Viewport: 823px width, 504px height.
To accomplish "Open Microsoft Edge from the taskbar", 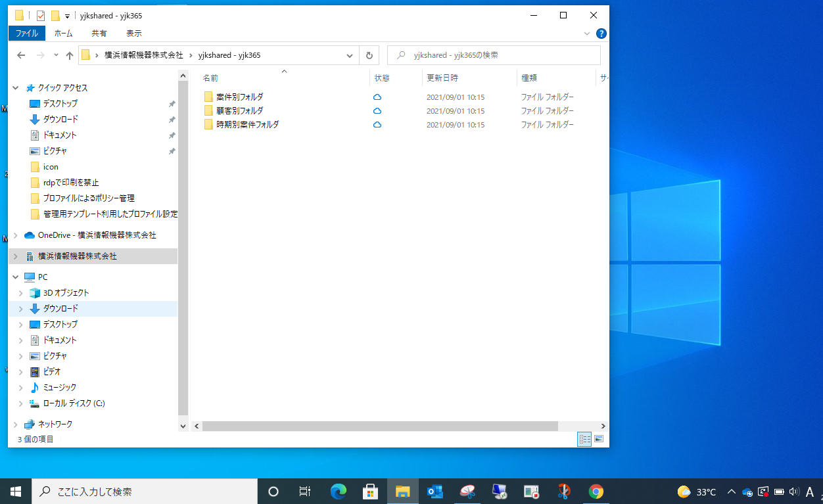I will (x=339, y=492).
